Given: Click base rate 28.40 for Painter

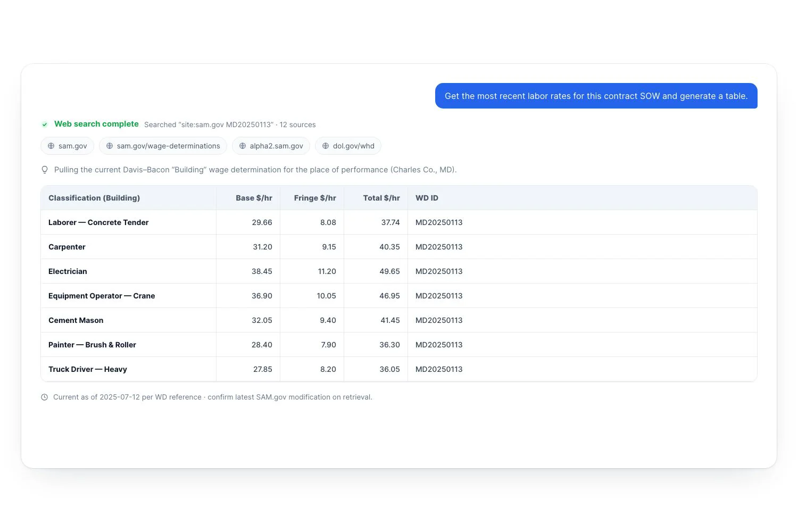Looking at the screenshot, I should click(x=262, y=345).
